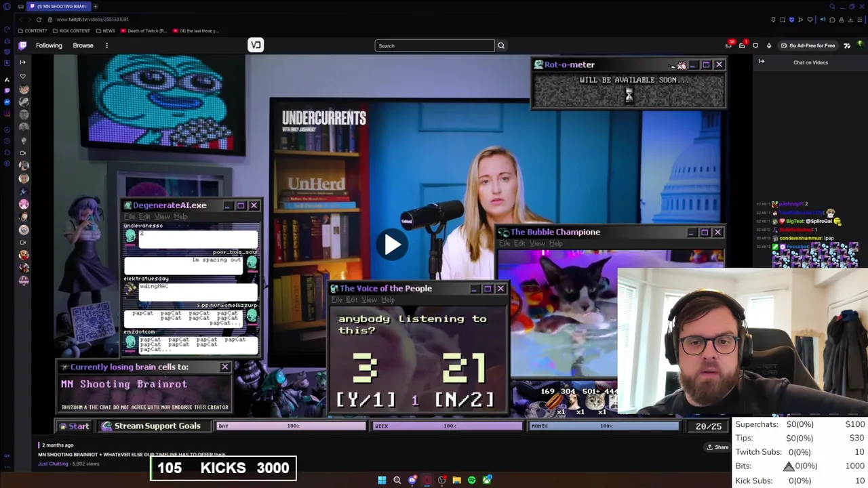Click the heart bookmark toolbar icon
This screenshot has width=868, height=488.
tap(810, 20)
